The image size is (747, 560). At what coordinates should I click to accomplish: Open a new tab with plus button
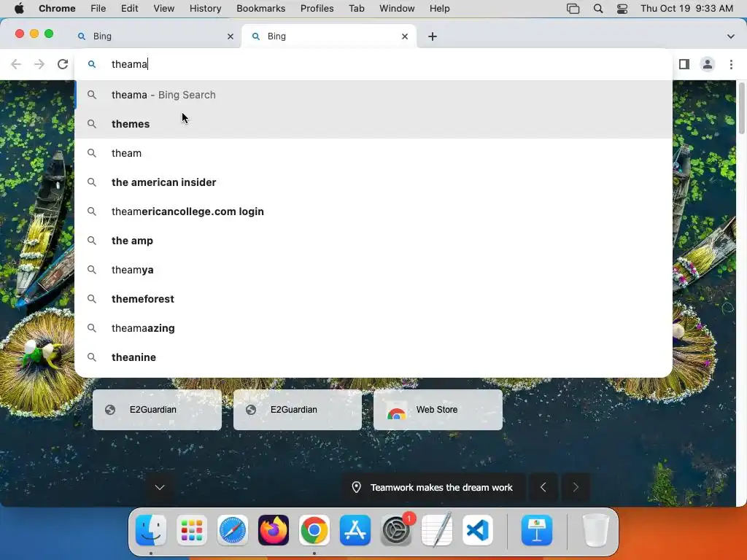coord(433,36)
